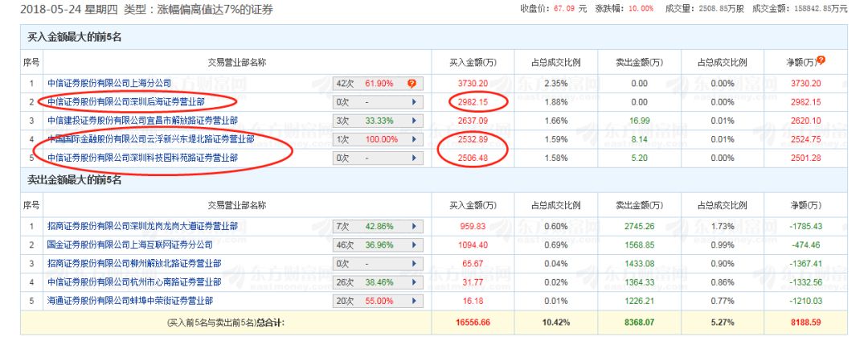Click the closing price 67.09 value
This screenshot has width=868, height=337.
coord(565,9)
